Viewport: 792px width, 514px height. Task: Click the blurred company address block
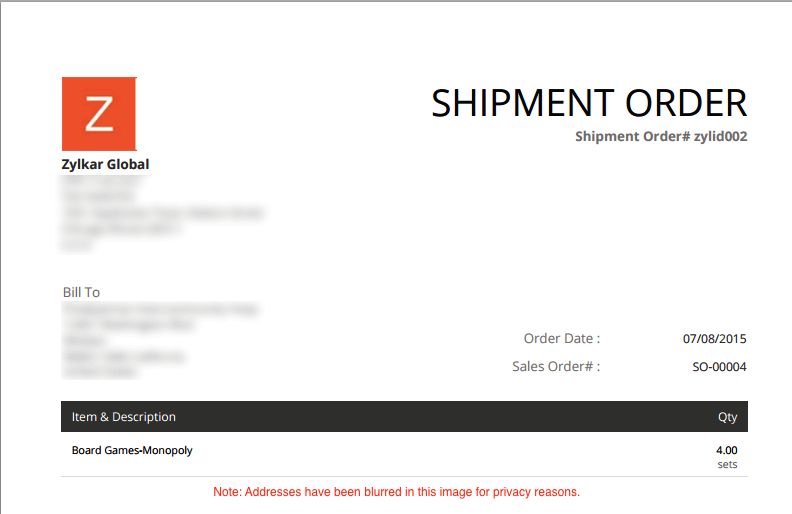click(x=160, y=212)
